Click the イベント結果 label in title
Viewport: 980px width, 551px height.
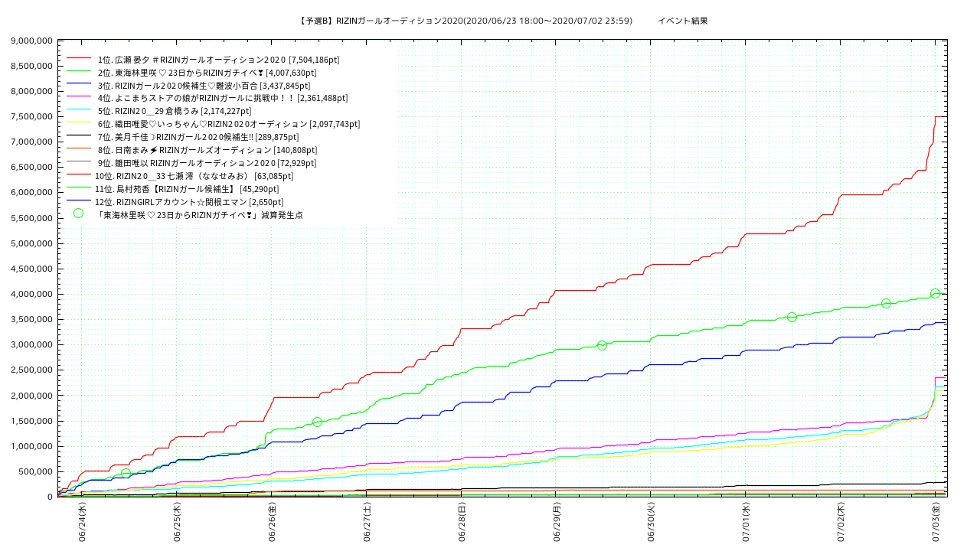coord(683,21)
